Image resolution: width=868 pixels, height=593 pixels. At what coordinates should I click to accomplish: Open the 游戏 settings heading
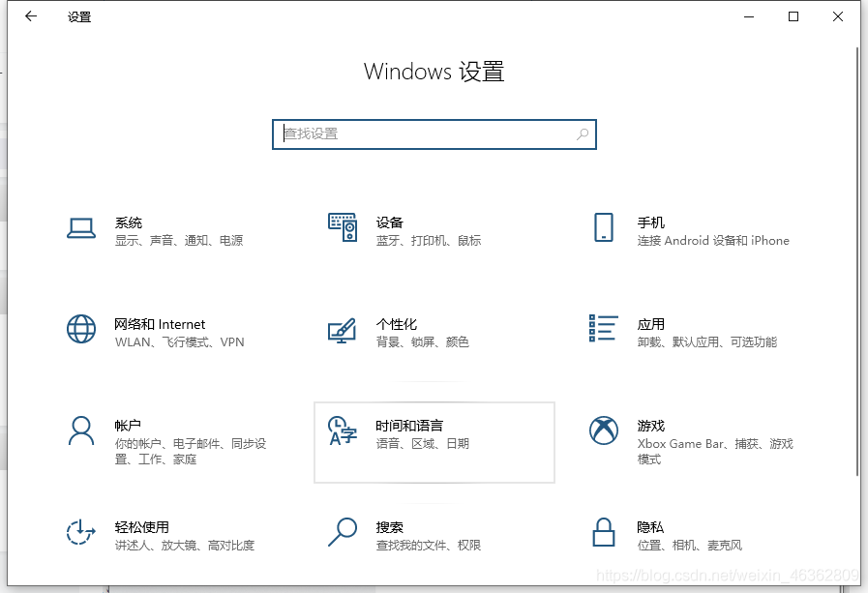pyautogui.click(x=651, y=426)
